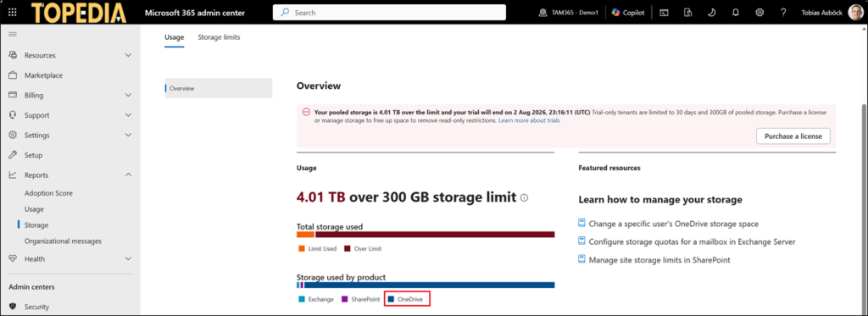
Task: Switch to the Usage tab
Action: 175,37
